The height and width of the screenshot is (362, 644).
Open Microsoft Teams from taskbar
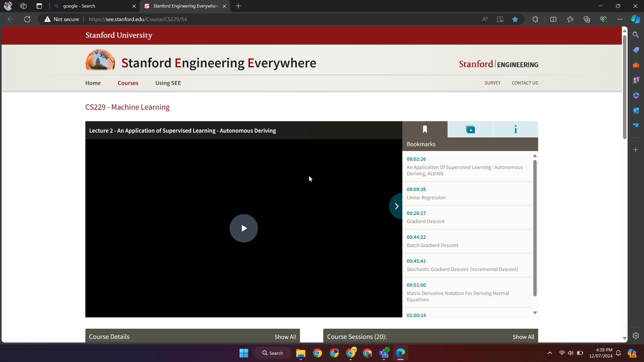(x=384, y=353)
